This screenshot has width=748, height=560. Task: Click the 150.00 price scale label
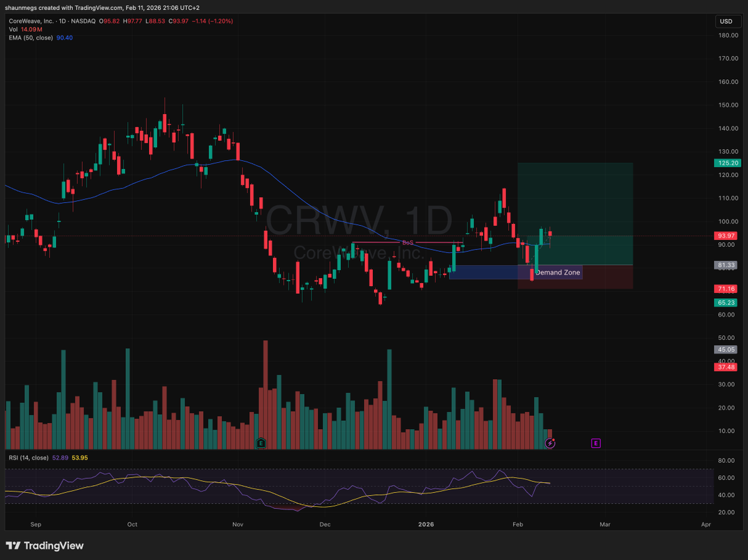point(727,105)
